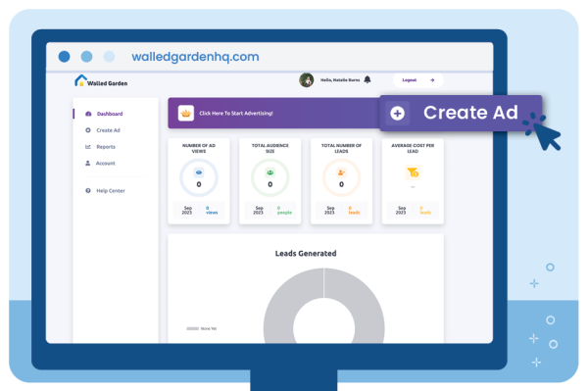588x391 pixels.
Task: Open the Help Center link
Action: click(x=110, y=190)
